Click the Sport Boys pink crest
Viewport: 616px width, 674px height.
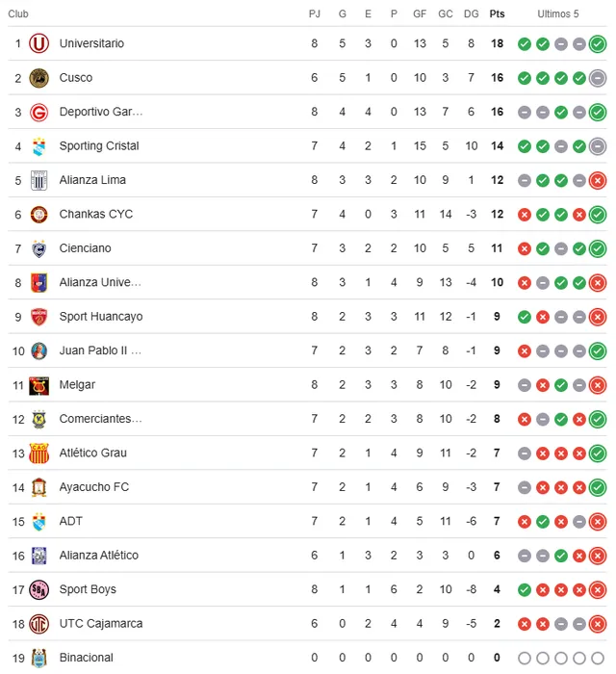[38, 589]
